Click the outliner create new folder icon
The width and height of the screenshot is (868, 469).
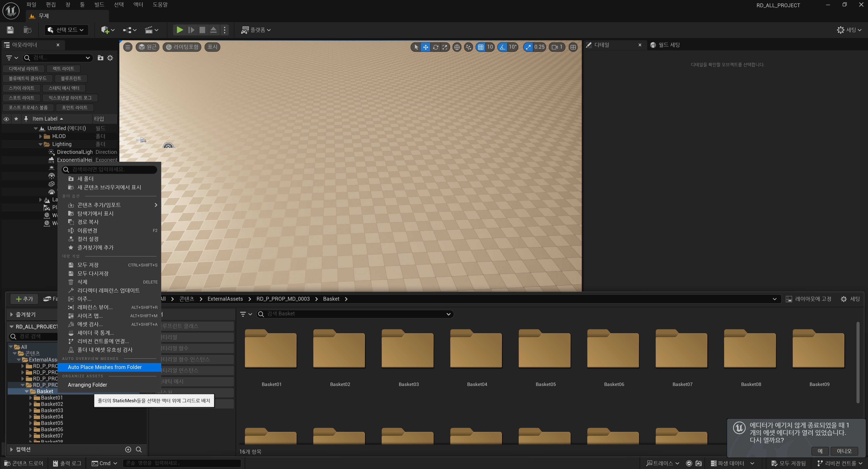[x=100, y=58]
